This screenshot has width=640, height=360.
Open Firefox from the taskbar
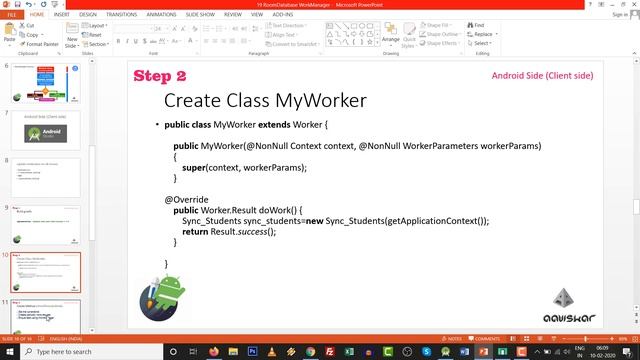coord(213,351)
